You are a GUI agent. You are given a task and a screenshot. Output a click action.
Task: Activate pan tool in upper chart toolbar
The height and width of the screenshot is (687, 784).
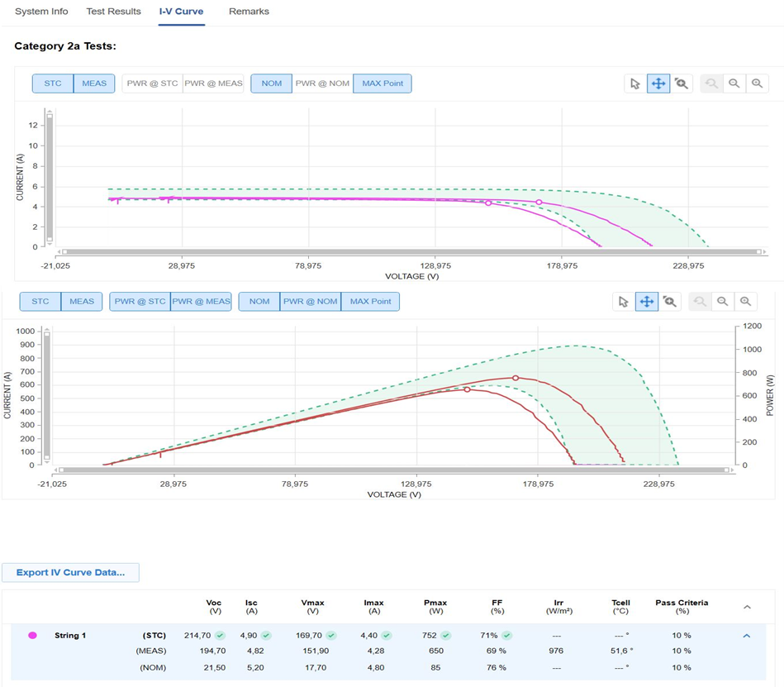click(658, 83)
